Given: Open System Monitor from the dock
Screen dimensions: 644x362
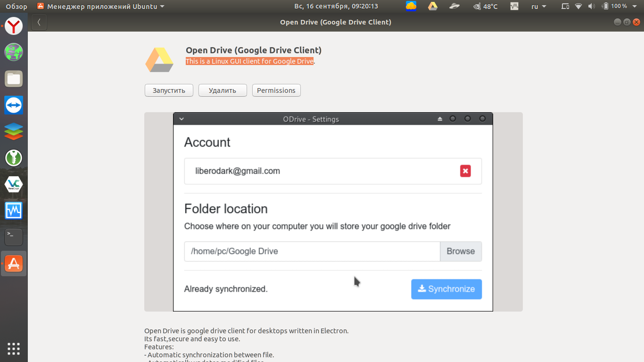Looking at the screenshot, I should click(x=14, y=211).
